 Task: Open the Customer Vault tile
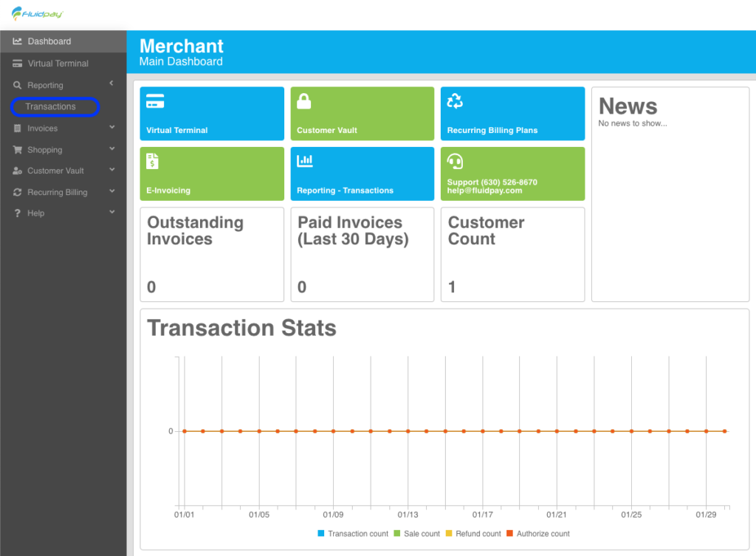click(362, 114)
